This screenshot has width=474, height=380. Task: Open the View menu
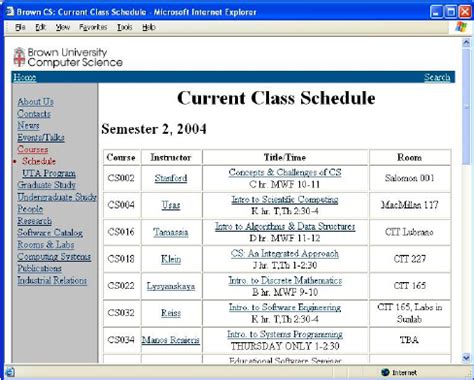[x=63, y=27]
